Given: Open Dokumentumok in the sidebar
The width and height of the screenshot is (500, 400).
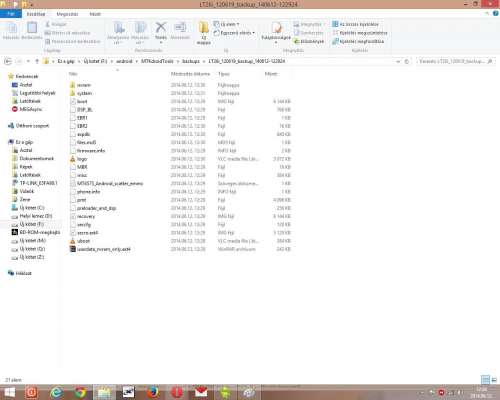Looking at the screenshot, I should [33, 158].
